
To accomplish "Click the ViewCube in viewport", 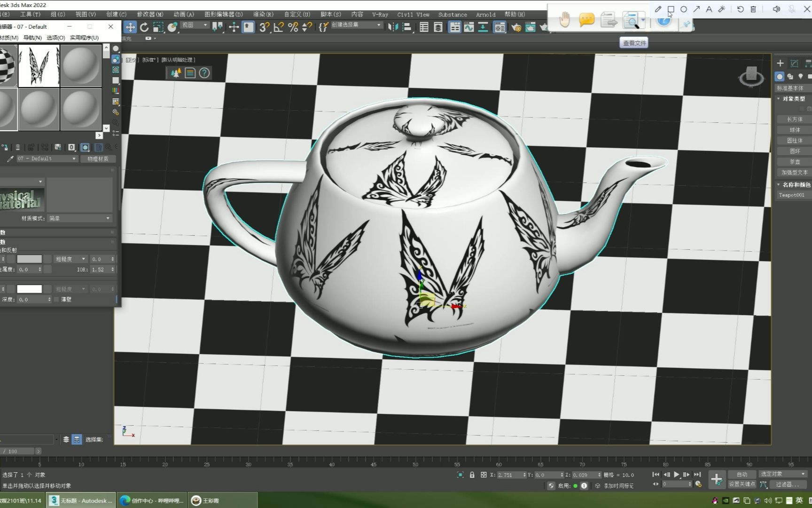I will (751, 76).
